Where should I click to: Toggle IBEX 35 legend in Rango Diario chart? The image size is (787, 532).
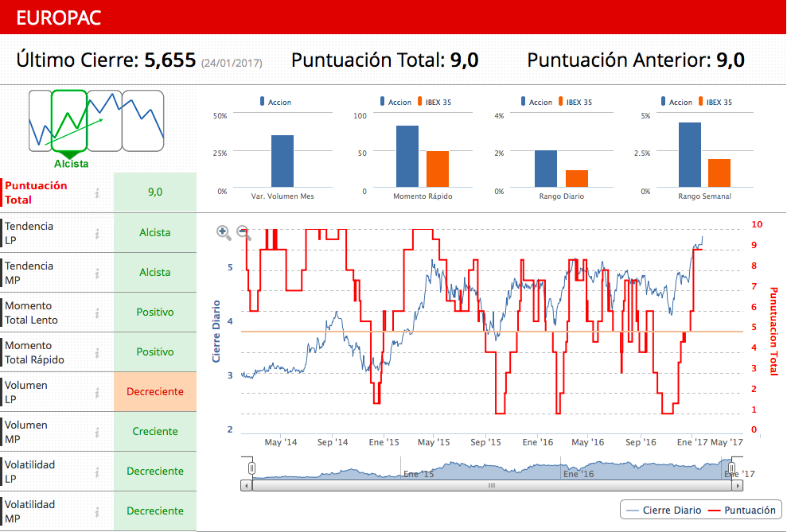click(575, 102)
